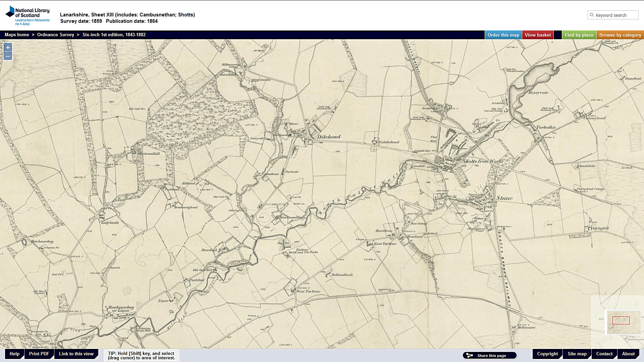Select Browse by category tab
Viewport: 644px width, 362px height.
[620, 35]
